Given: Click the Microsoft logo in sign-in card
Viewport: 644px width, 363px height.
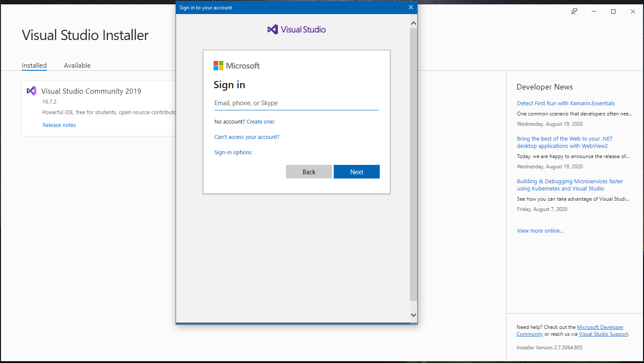Looking at the screenshot, I should tap(237, 66).
